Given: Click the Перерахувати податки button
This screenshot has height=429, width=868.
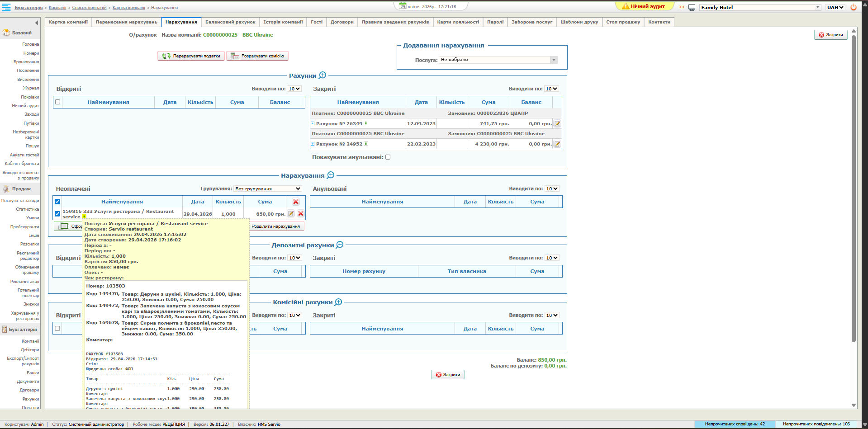Looking at the screenshot, I should [191, 56].
